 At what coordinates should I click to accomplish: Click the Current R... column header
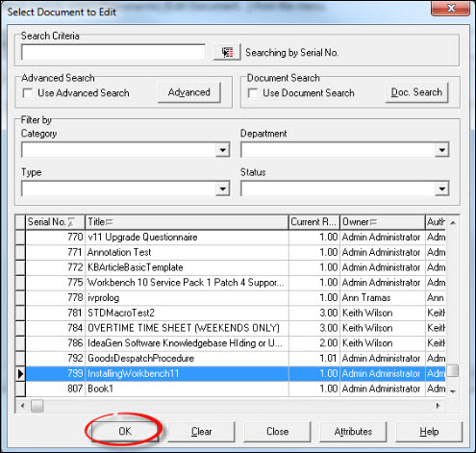(x=313, y=222)
